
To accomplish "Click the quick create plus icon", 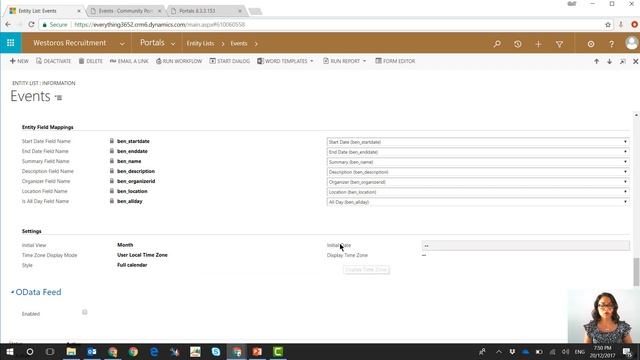I will click(x=538, y=44).
